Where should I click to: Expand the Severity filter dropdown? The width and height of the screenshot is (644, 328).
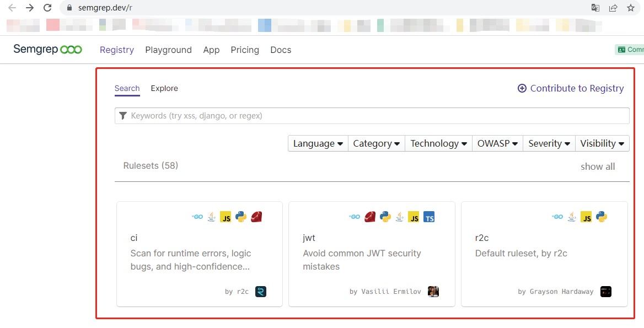[x=549, y=144]
